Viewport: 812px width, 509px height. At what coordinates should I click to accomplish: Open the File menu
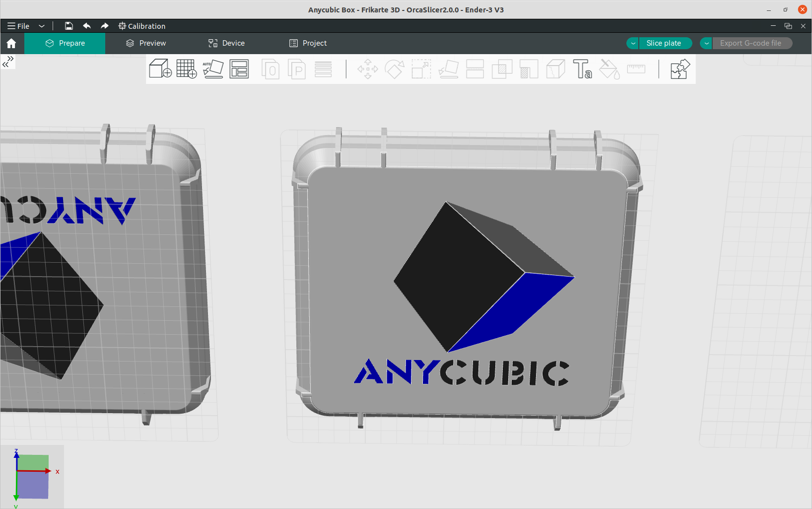[x=18, y=26]
